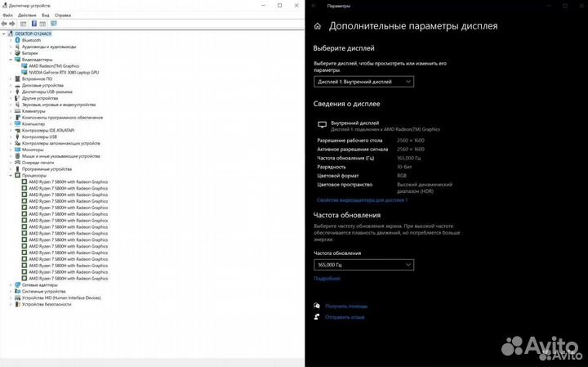This screenshot has height=367, width=588.
Task: Click the 10-бит Разрядность value
Action: coord(404,167)
